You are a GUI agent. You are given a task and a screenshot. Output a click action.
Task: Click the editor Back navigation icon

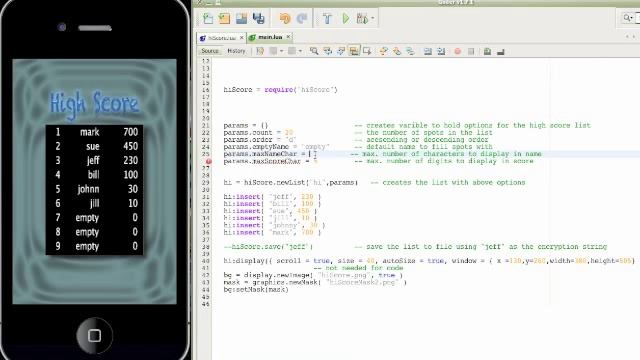click(x=273, y=51)
